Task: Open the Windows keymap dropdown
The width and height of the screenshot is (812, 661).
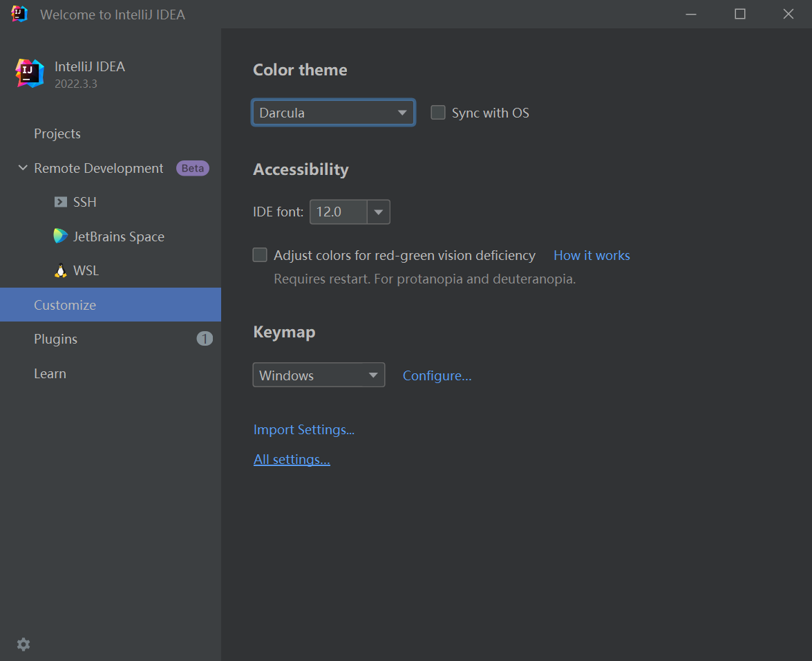Action: 319,375
